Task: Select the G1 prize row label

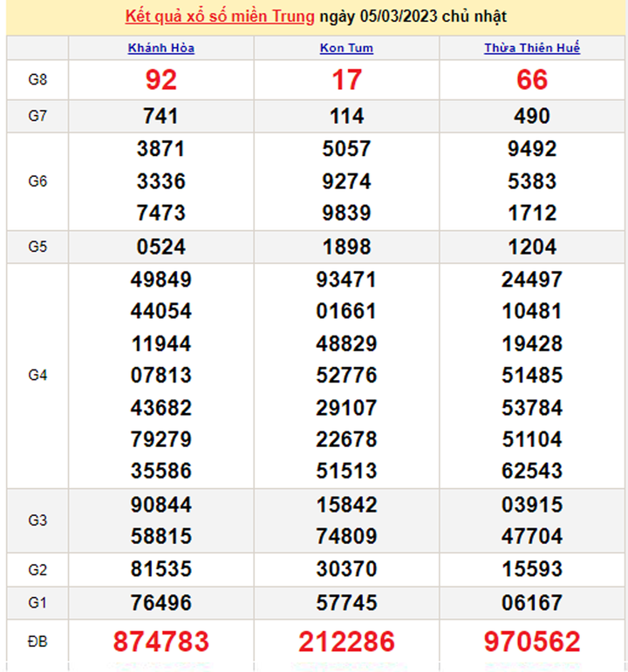Action: click(x=38, y=602)
